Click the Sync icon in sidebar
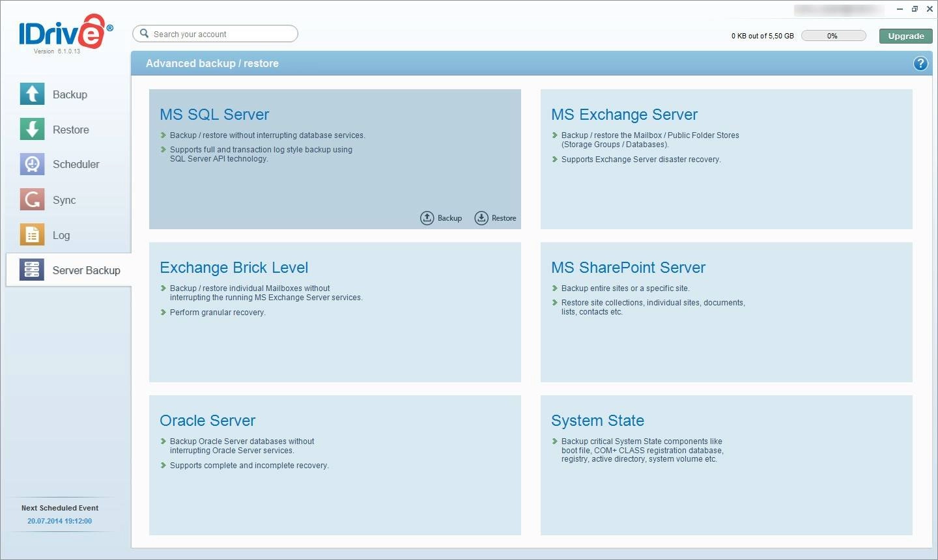938x560 pixels. (x=32, y=199)
